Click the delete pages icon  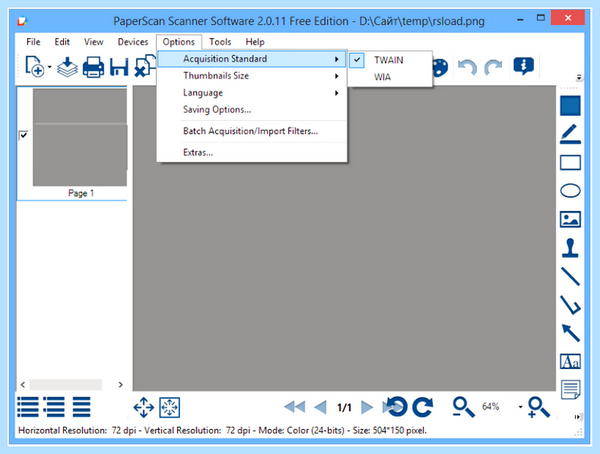pyautogui.click(x=145, y=66)
